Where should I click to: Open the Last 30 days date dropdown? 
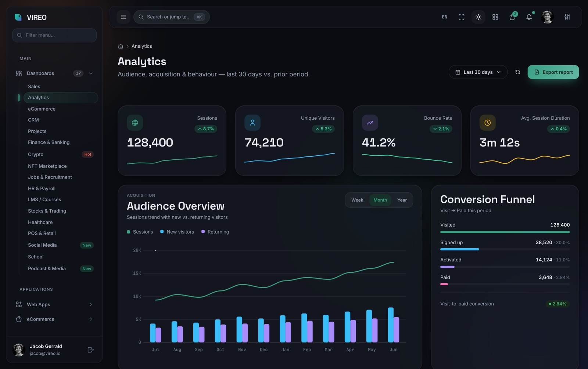pos(478,72)
